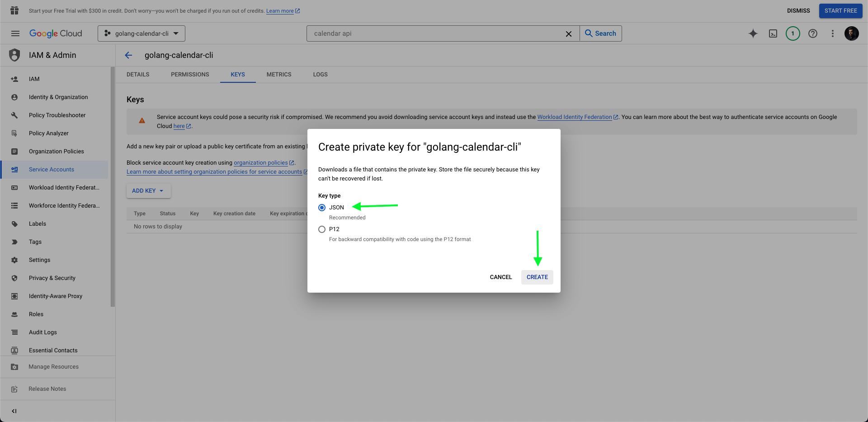
Task: Dismiss the free trial banner
Action: tap(798, 11)
